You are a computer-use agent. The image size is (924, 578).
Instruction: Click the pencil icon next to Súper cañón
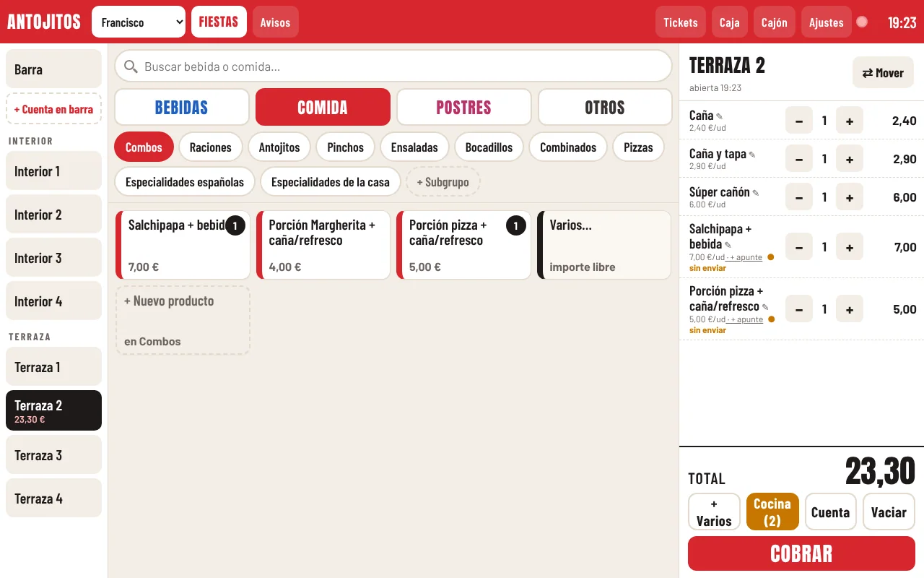pos(756,193)
